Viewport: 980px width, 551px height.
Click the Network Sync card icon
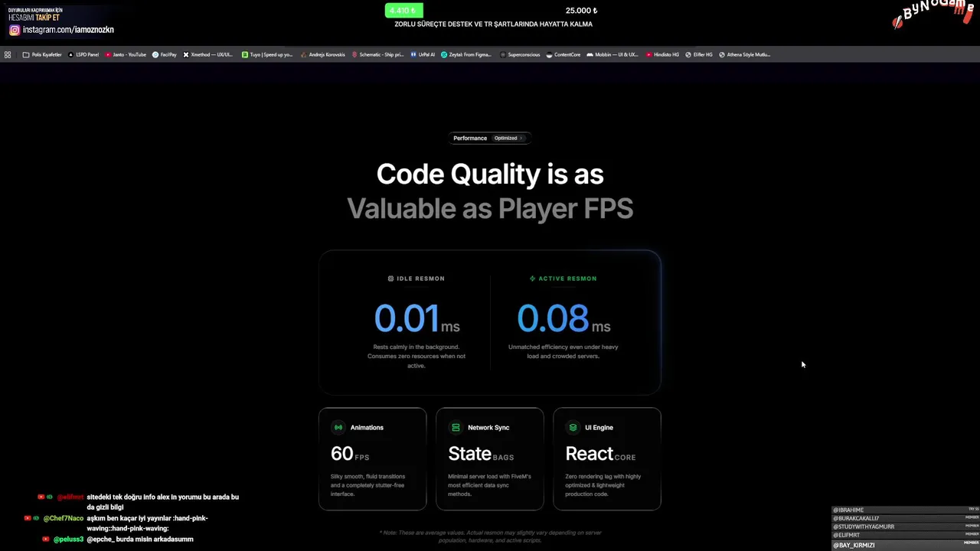click(x=456, y=427)
